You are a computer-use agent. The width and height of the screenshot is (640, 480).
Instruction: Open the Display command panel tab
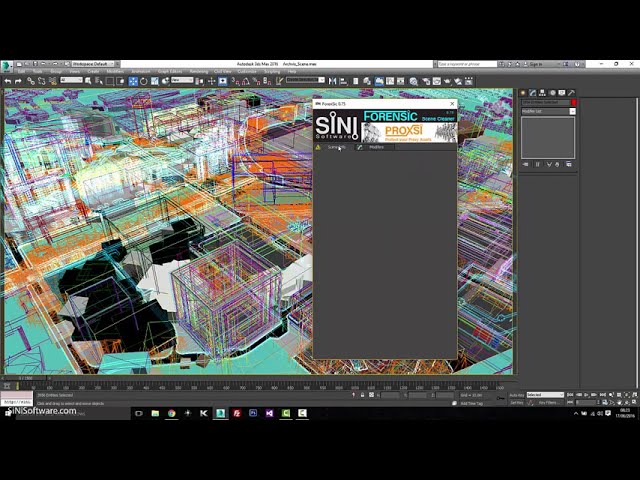click(x=562, y=93)
